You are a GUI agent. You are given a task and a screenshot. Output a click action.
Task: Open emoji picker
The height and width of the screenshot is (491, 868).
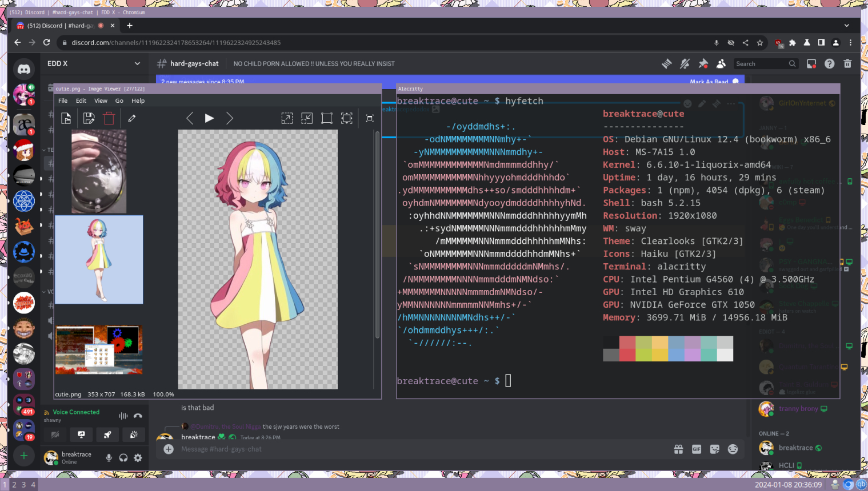pyautogui.click(x=733, y=449)
